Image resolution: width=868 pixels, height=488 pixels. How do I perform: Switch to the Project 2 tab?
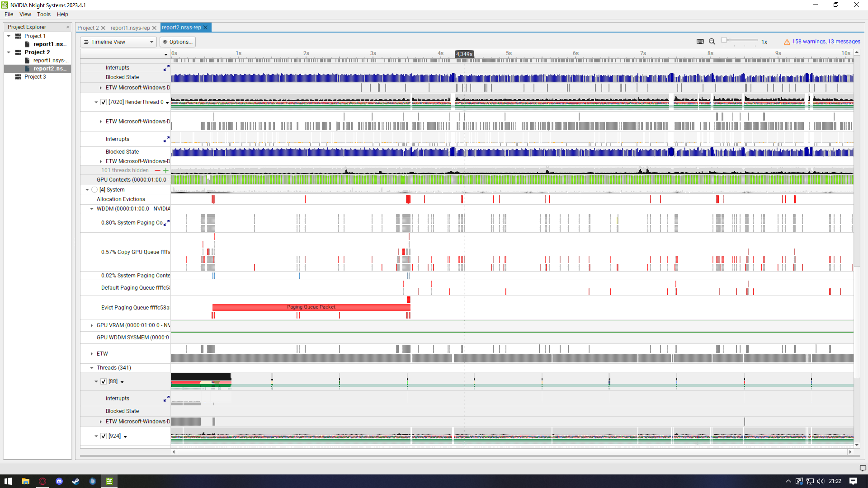click(88, 28)
